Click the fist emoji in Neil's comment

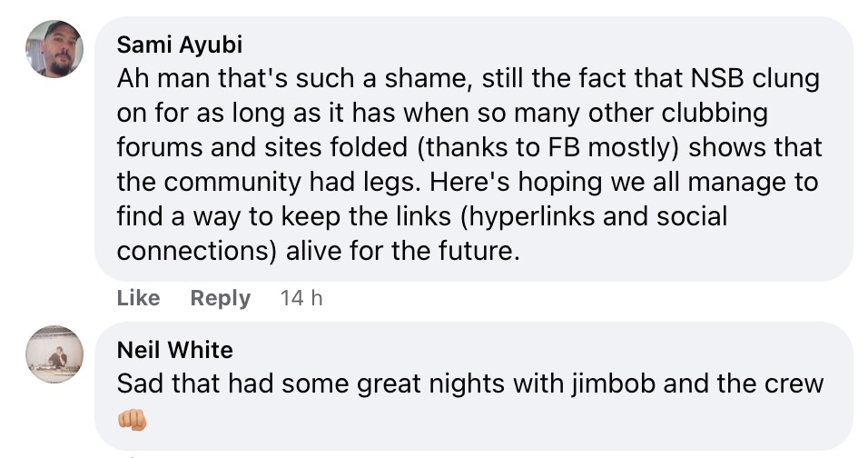pyautogui.click(x=133, y=419)
